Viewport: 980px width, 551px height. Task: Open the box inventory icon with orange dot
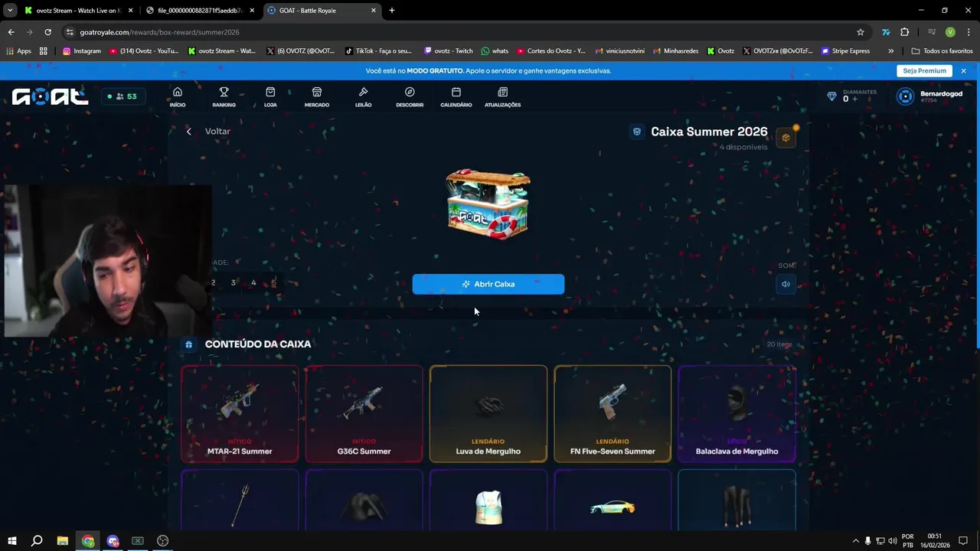786,138
